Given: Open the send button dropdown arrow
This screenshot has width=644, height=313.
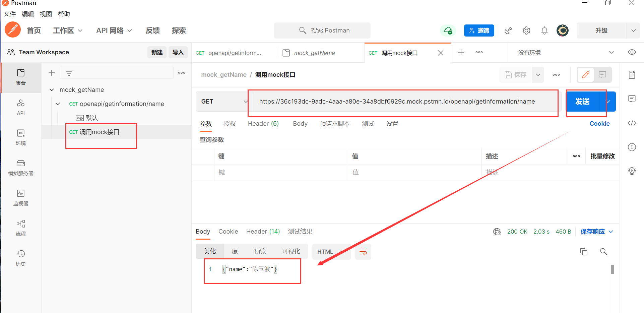Looking at the screenshot, I should (x=608, y=102).
